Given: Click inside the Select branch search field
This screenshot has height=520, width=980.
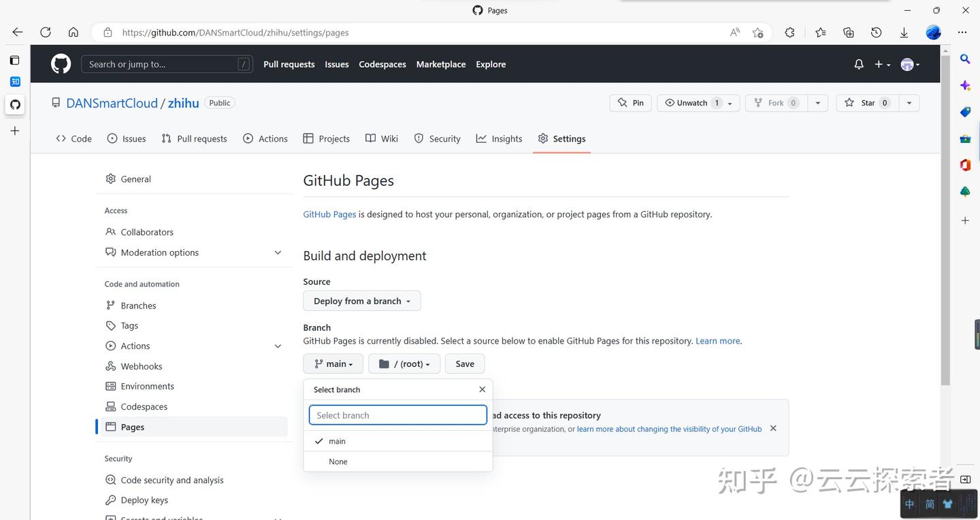Looking at the screenshot, I should pos(397,415).
